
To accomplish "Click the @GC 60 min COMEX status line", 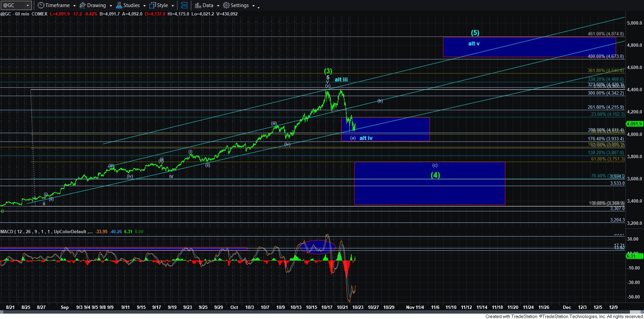I will point(24,14).
